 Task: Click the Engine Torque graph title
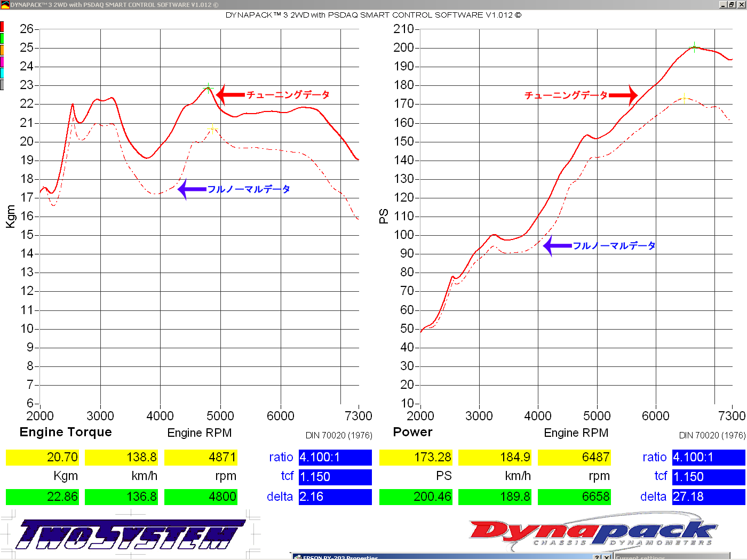(66, 432)
